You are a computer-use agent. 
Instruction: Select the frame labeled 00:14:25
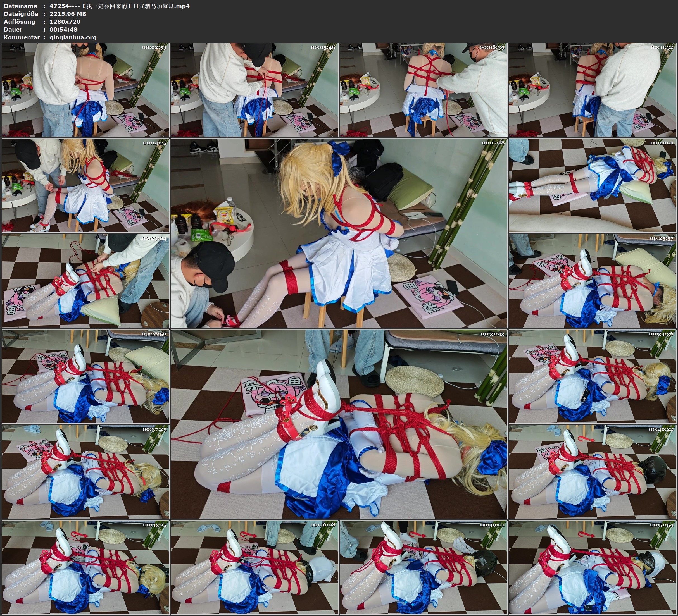coord(85,185)
